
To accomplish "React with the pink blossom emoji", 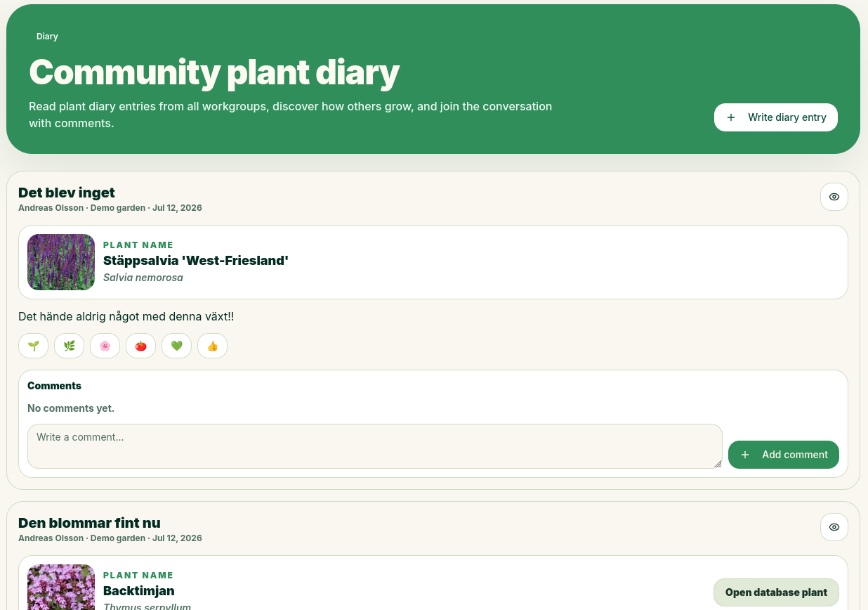I will pos(105,346).
